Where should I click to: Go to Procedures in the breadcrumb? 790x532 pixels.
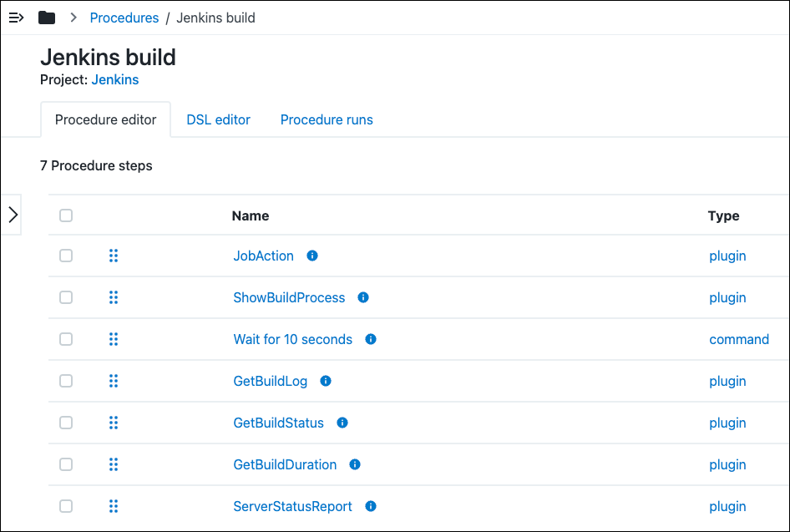click(124, 18)
